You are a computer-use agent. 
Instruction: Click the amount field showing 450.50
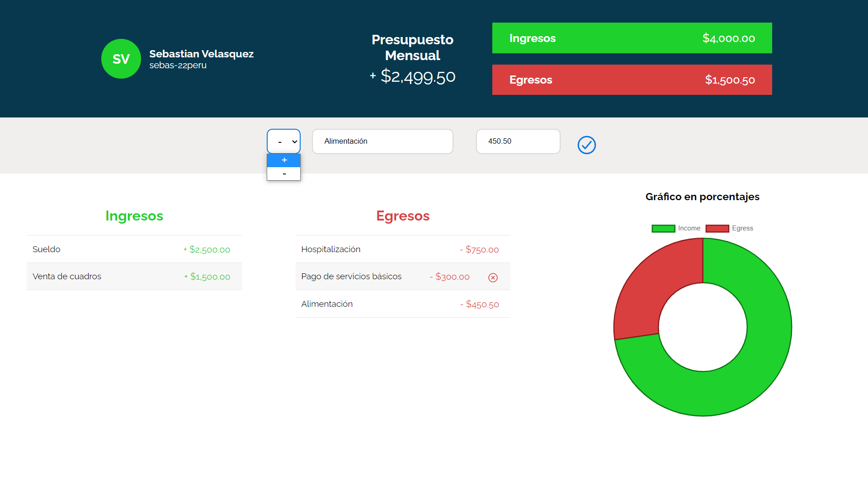point(518,141)
